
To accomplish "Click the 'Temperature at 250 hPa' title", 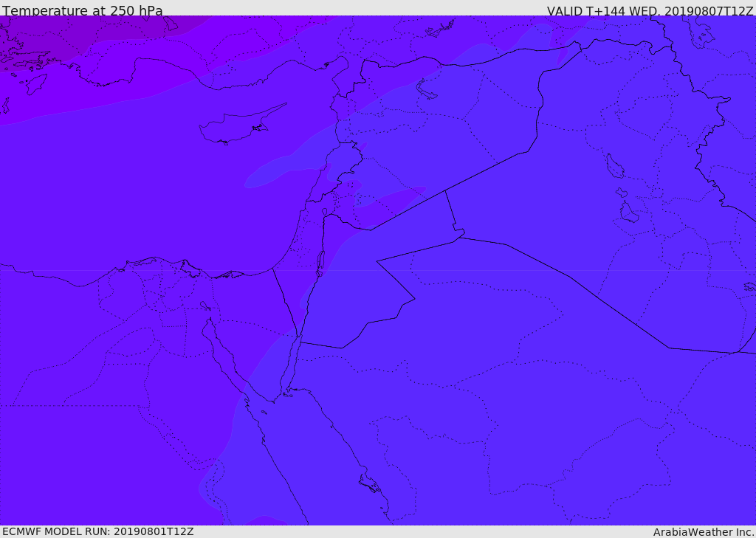I will tap(83, 10).
